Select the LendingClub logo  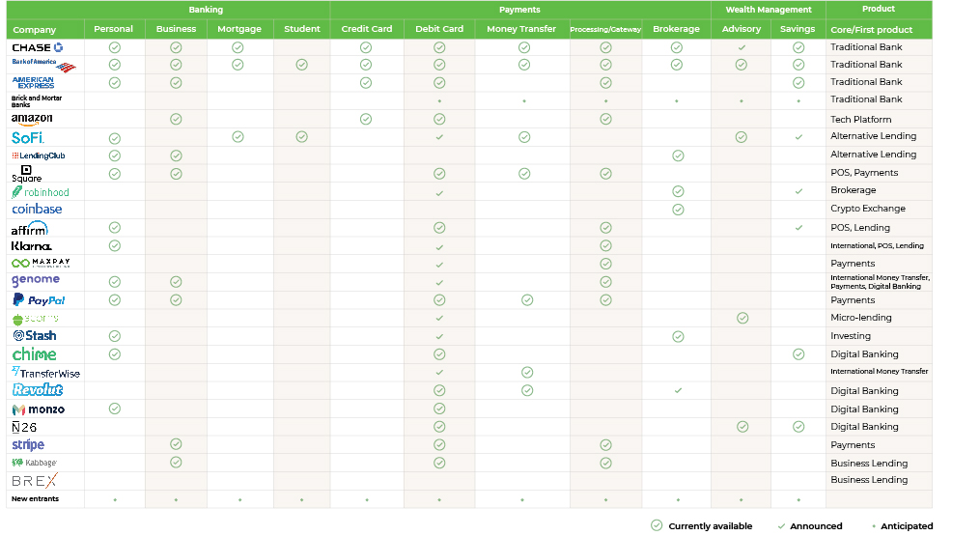38,155
